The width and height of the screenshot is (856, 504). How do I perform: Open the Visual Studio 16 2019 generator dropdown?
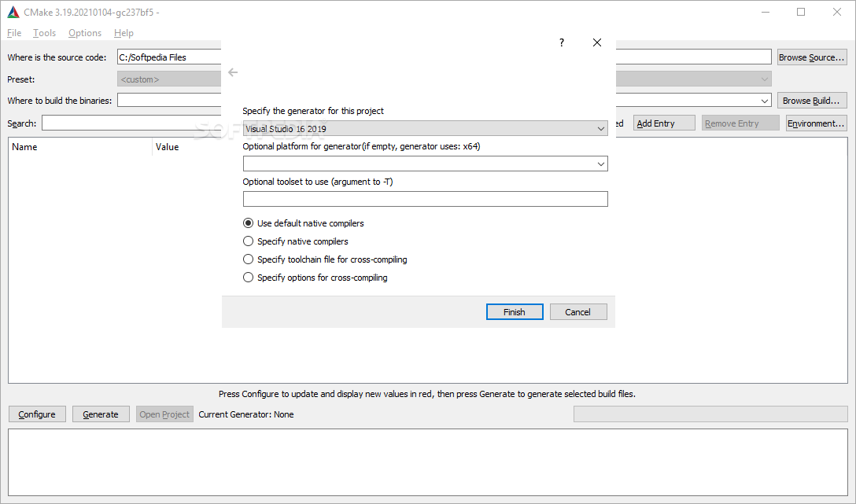(x=426, y=129)
